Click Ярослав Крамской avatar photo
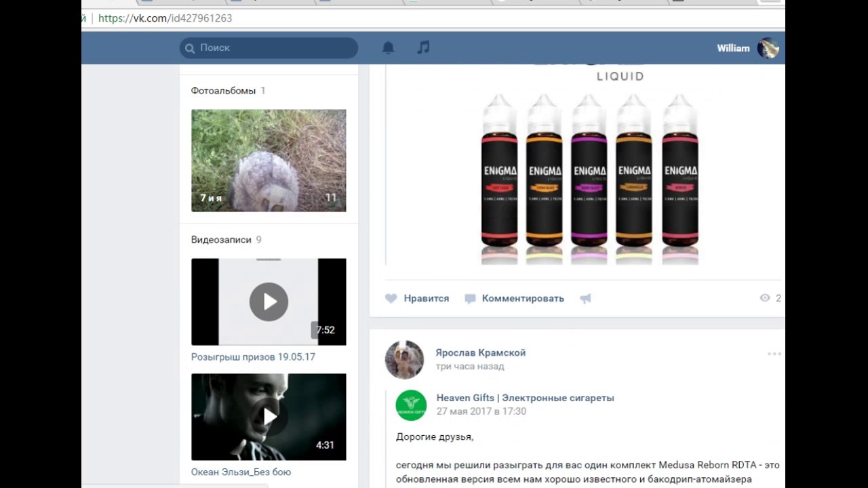This screenshot has width=868, height=488. (x=404, y=359)
